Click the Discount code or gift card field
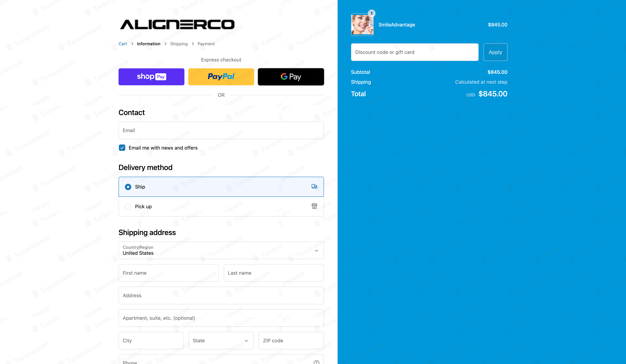626x364 pixels. [x=415, y=52]
